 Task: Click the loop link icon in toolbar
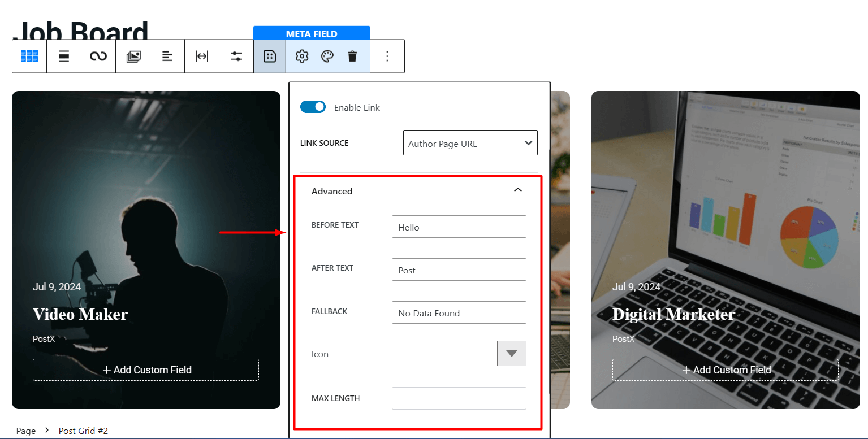(x=98, y=56)
